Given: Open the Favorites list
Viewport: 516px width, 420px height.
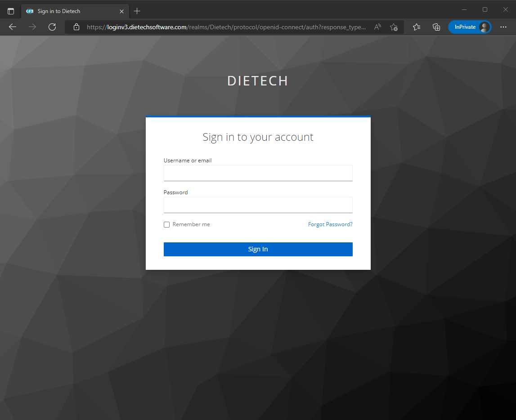Looking at the screenshot, I should [x=417, y=27].
